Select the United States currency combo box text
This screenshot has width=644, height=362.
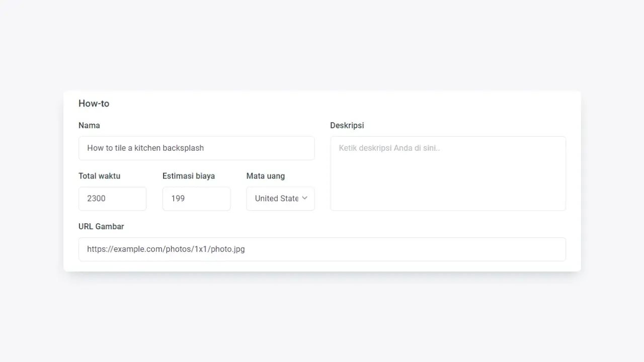(x=276, y=199)
